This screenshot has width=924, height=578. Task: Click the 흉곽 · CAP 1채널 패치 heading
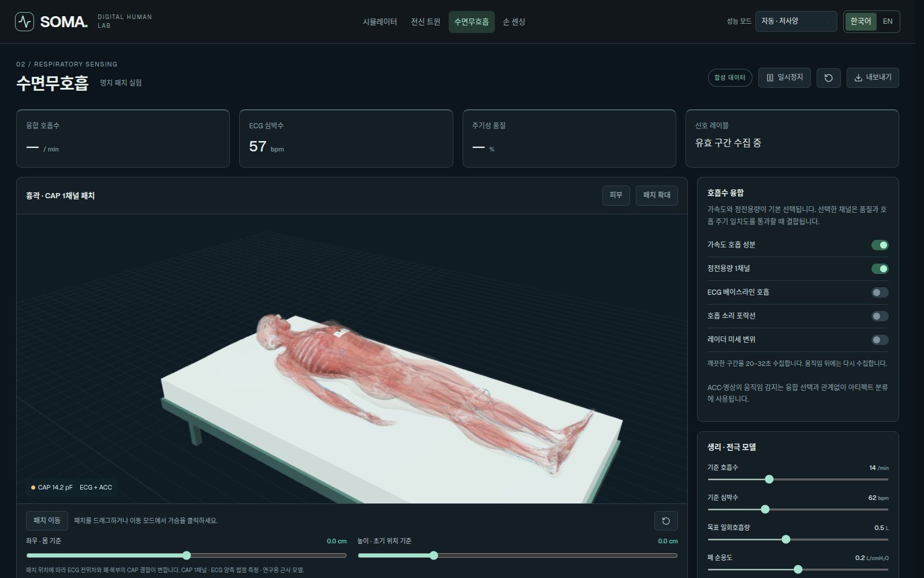pyautogui.click(x=60, y=196)
